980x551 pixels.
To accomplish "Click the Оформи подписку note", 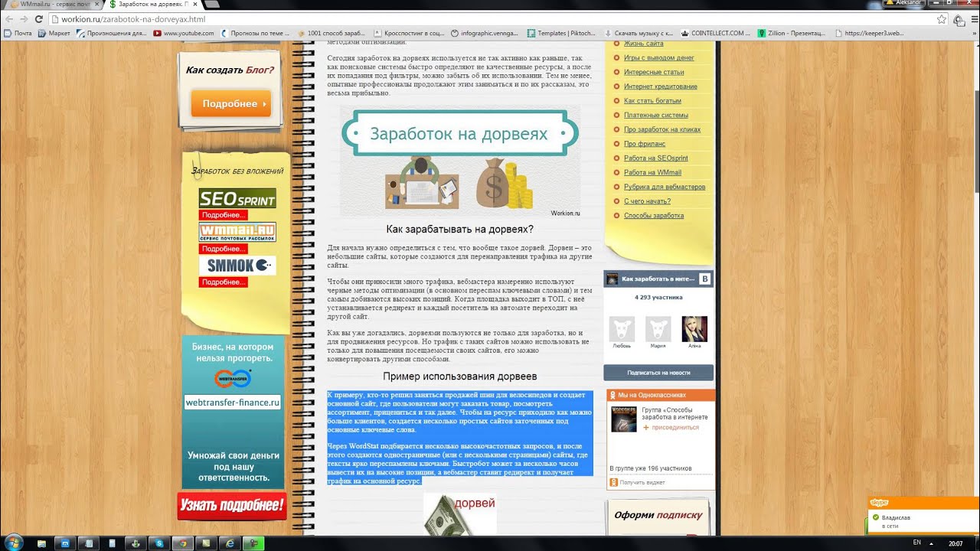I will coord(658,517).
